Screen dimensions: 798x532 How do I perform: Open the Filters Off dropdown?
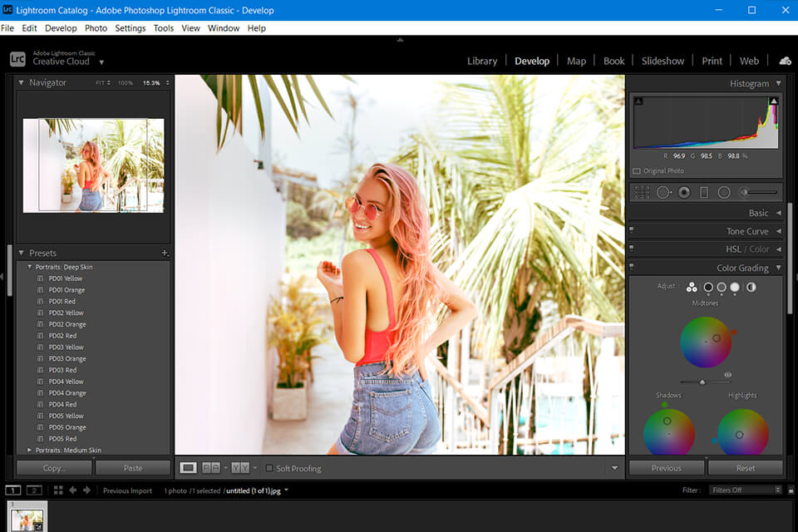[745, 490]
